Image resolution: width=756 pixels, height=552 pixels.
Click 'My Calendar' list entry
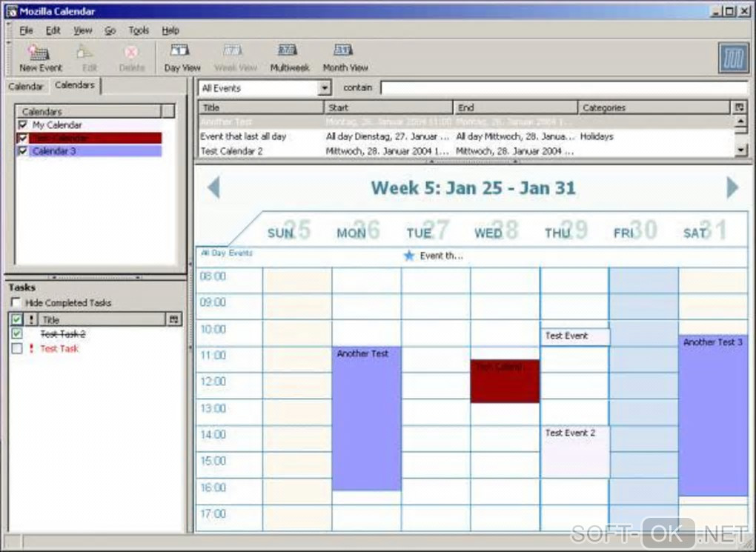pos(57,125)
